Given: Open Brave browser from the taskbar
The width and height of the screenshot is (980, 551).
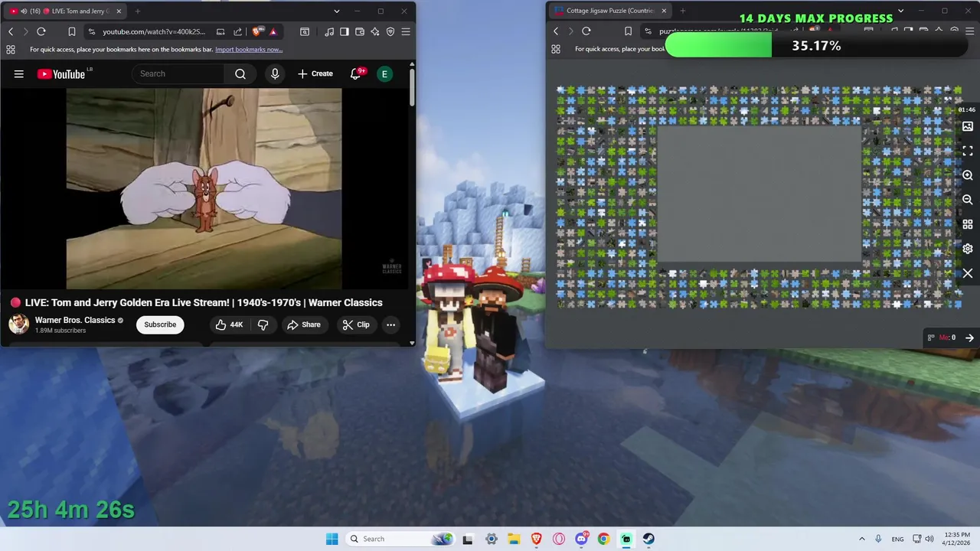Looking at the screenshot, I should click(536, 539).
